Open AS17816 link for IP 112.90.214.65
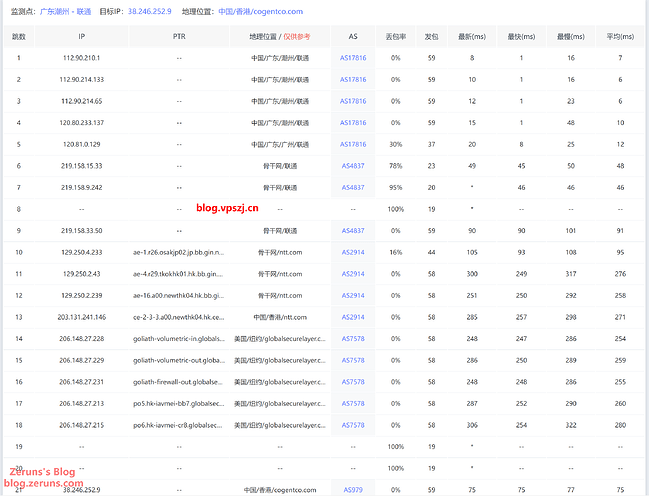The image size is (649, 499). (353, 101)
